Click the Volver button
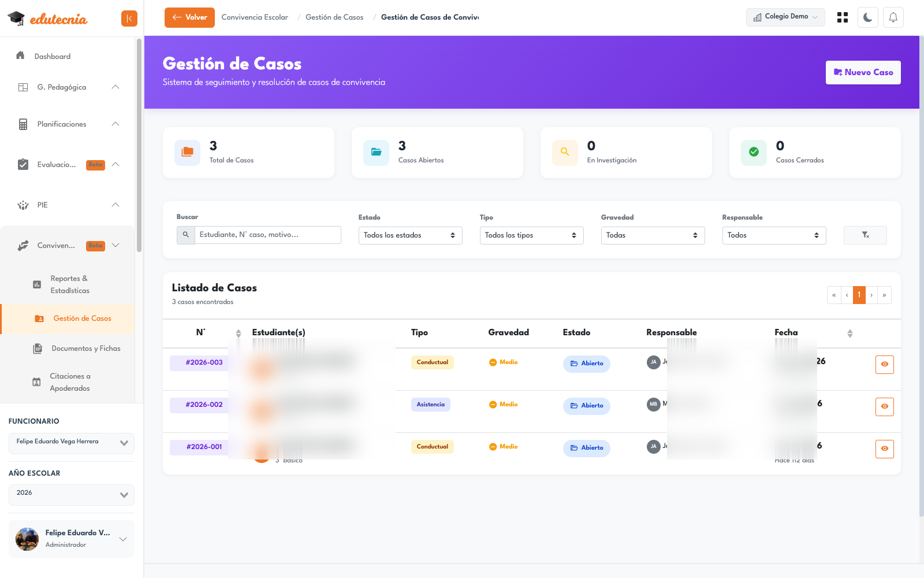 [x=189, y=17]
